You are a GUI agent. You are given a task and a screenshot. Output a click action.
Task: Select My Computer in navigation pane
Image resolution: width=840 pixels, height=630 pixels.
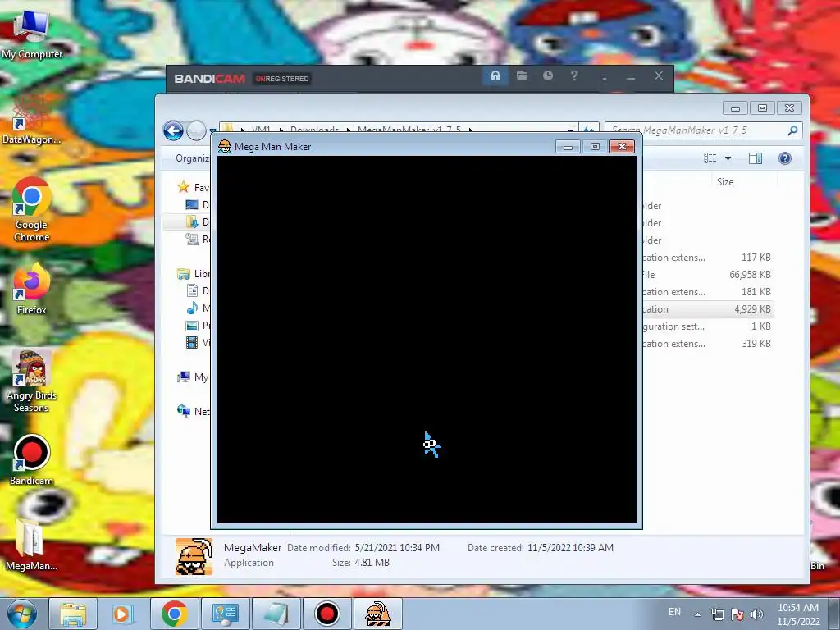click(194, 377)
